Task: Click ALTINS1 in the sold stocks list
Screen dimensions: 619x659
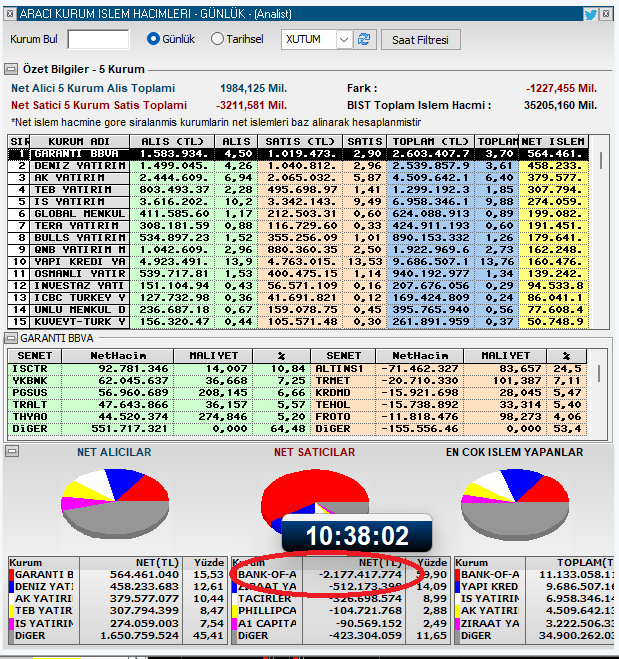Action: (x=339, y=369)
